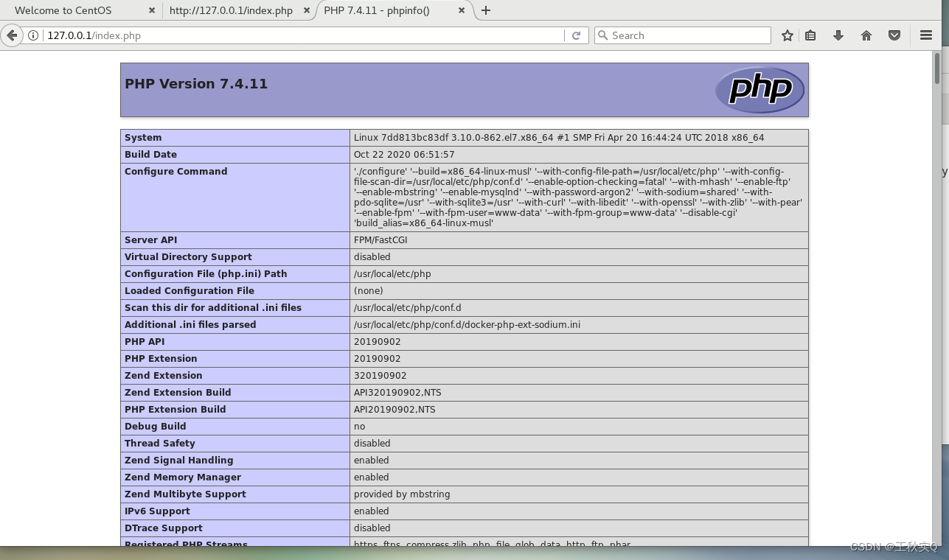Click the Configure Command label
This screenshot has height=560, width=949.
click(x=176, y=172)
